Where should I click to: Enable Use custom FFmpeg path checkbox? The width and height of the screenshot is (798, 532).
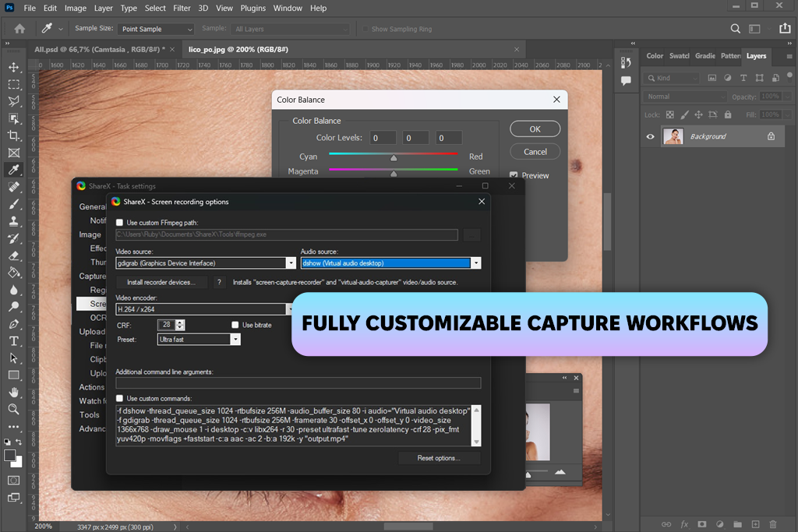coord(119,222)
